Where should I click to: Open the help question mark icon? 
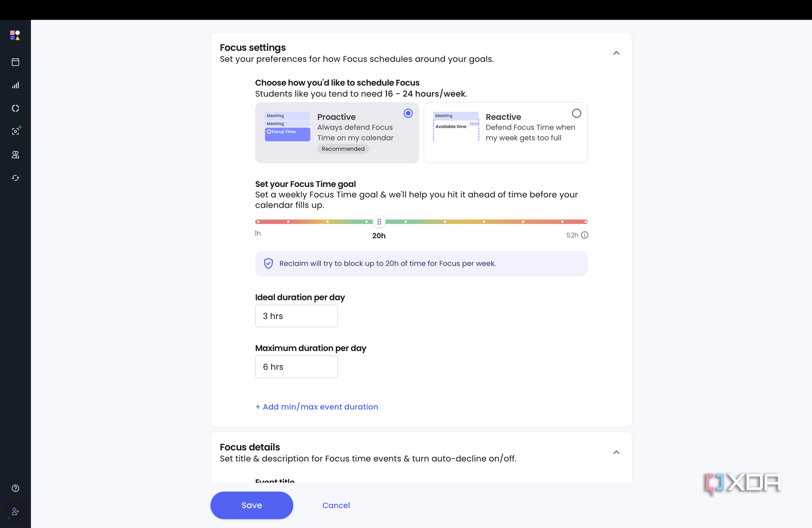tap(15, 488)
